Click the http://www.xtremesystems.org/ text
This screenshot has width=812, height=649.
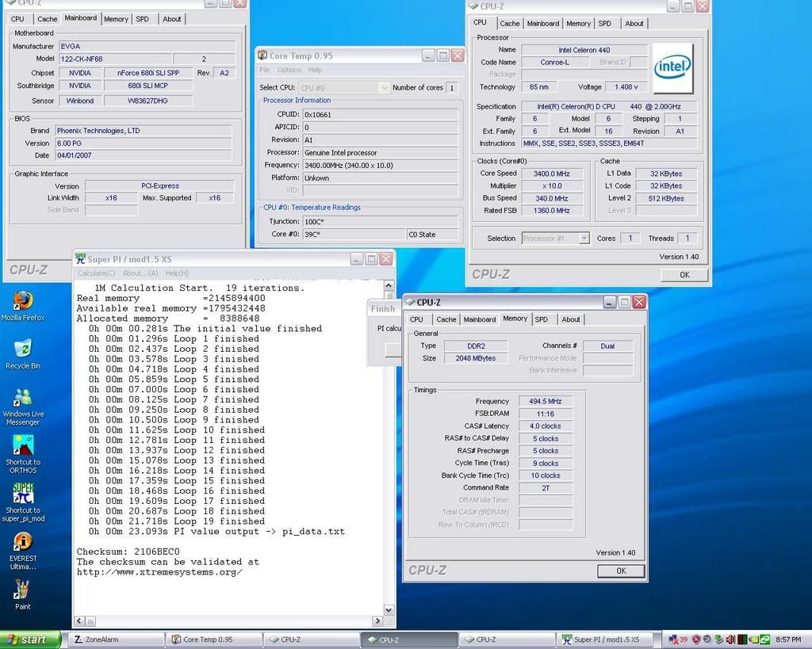pyautogui.click(x=159, y=572)
